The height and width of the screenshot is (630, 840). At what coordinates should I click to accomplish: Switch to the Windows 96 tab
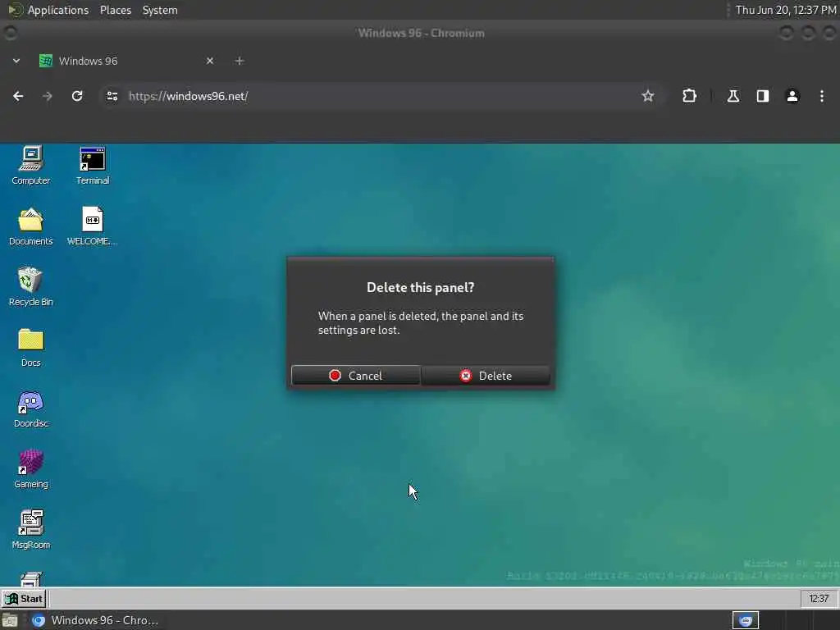pyautogui.click(x=127, y=61)
